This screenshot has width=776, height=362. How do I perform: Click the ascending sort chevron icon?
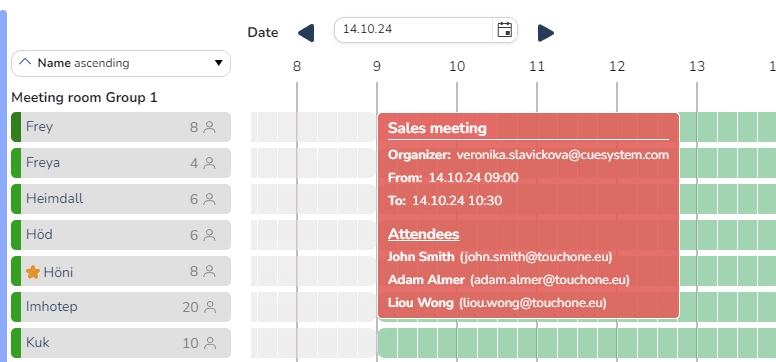(25, 62)
